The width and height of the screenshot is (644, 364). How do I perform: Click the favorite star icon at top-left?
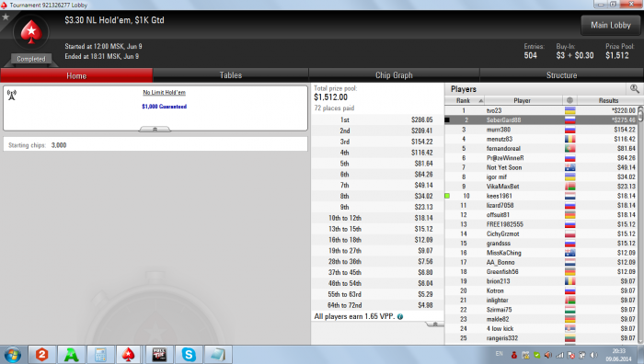point(6,17)
